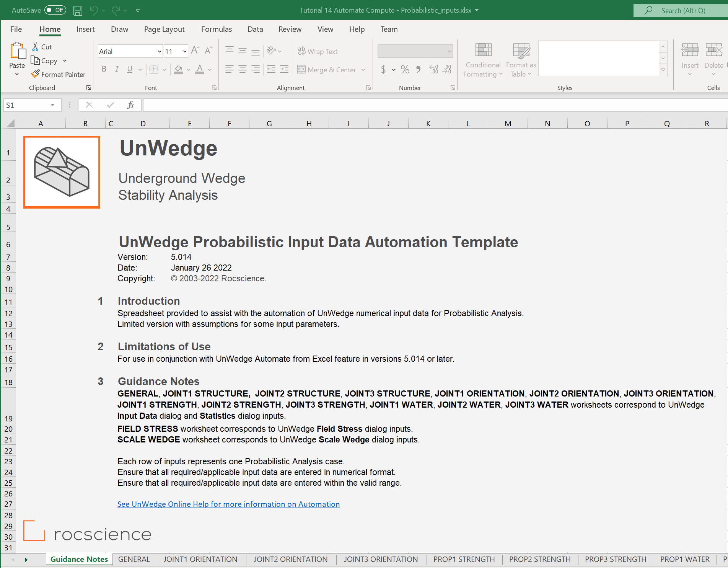Click the Insert Function fx icon
Screen dimensions: 728x568
coord(130,105)
